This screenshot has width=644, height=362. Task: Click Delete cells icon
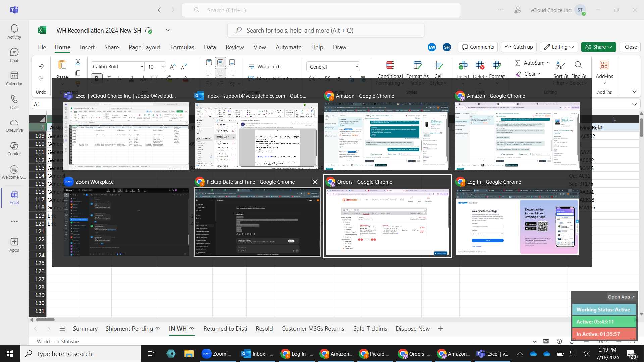click(x=480, y=65)
